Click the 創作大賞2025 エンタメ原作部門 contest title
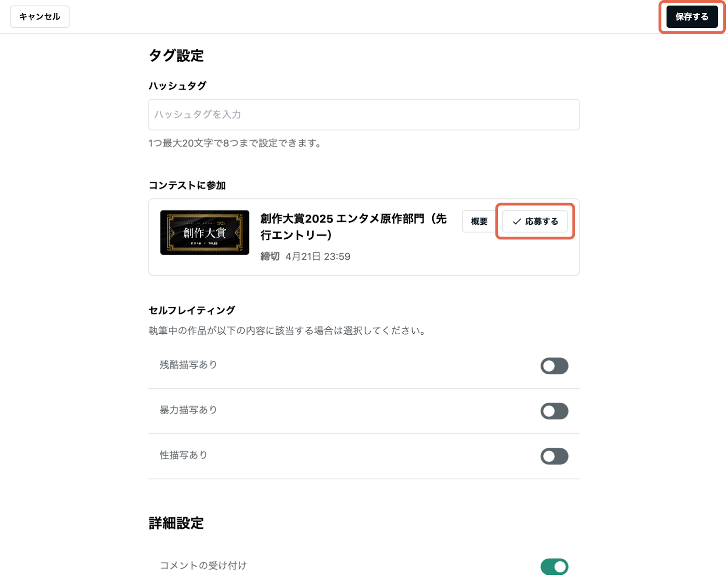The width and height of the screenshot is (728, 588). point(353,227)
